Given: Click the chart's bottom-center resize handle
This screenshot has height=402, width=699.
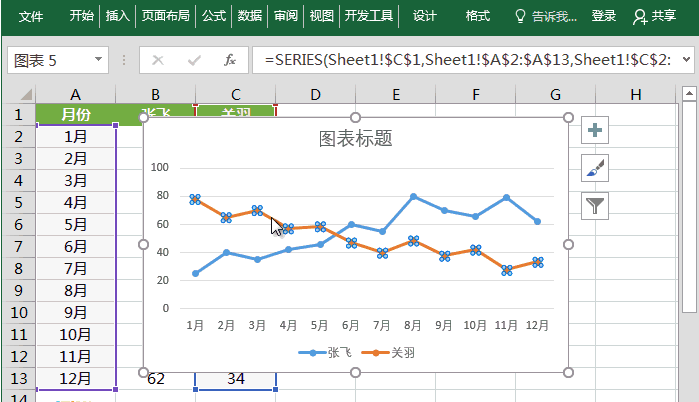Looking at the screenshot, I should (355, 372).
